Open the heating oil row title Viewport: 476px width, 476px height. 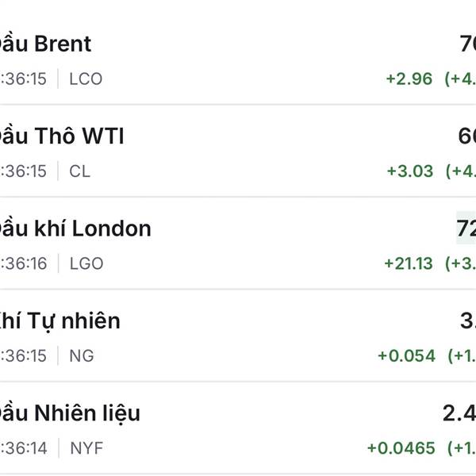[70, 413]
